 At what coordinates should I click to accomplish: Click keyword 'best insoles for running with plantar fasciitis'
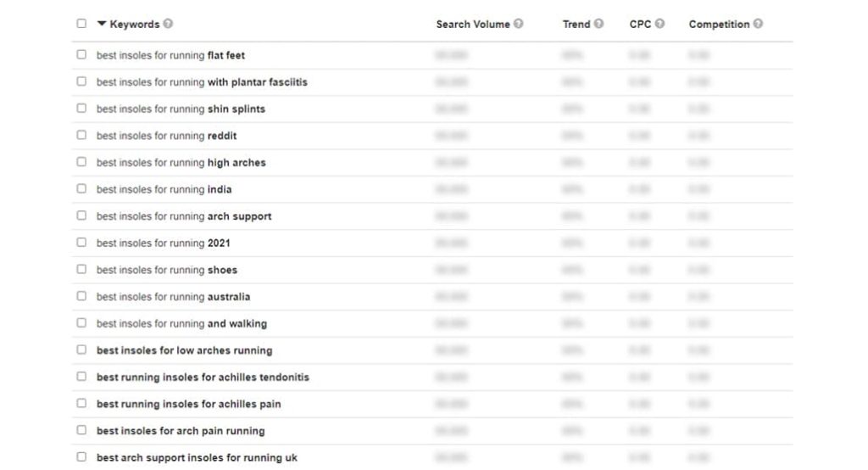[x=202, y=82]
